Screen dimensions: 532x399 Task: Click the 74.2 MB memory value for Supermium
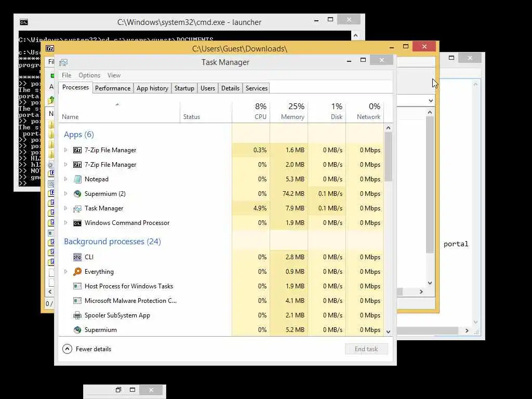pyautogui.click(x=293, y=194)
